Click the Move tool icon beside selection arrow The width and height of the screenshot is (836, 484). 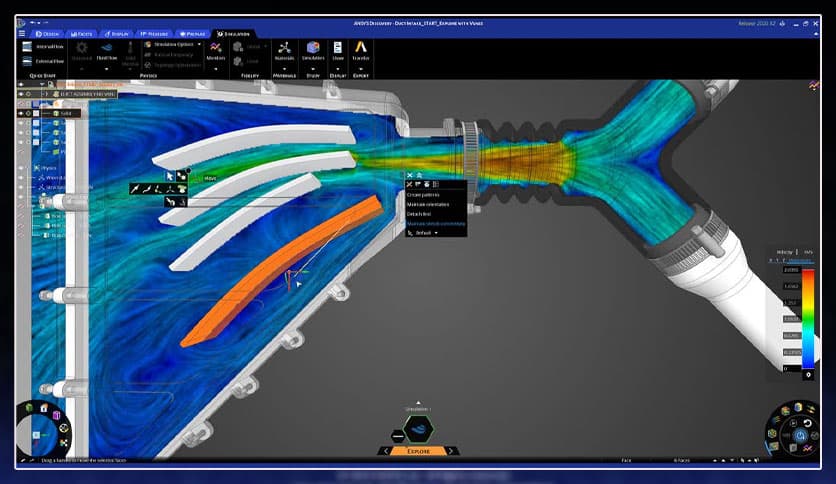pyautogui.click(x=181, y=175)
